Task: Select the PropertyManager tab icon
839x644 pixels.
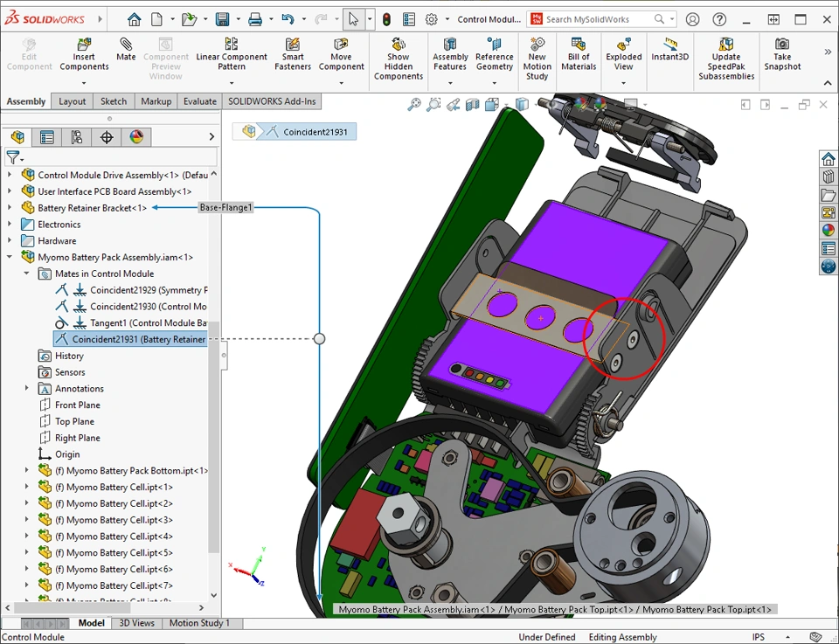Action: pyautogui.click(x=47, y=137)
